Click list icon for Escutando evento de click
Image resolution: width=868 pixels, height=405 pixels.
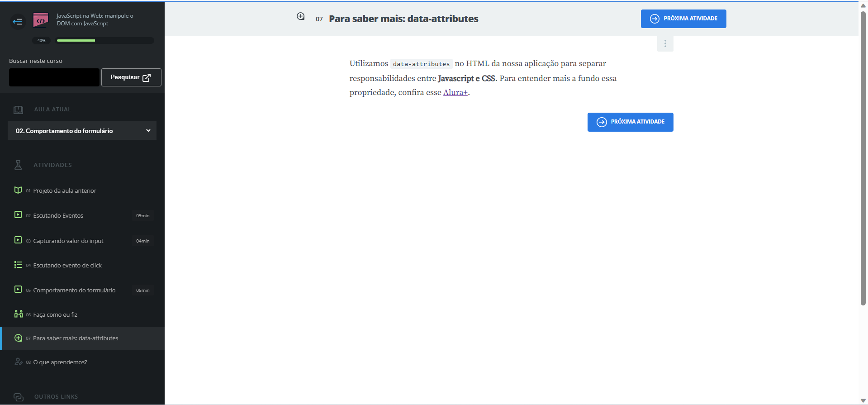18,265
